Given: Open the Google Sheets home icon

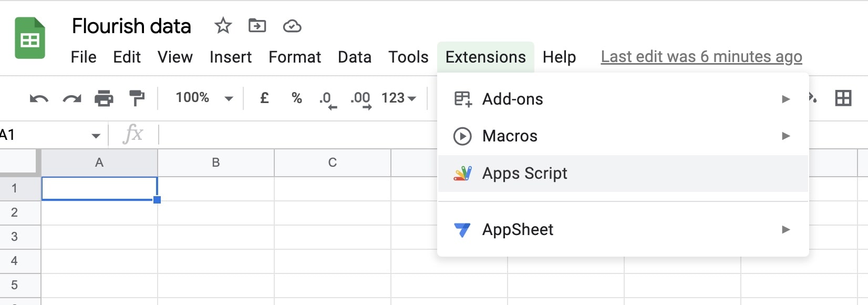Looking at the screenshot, I should pos(30,38).
